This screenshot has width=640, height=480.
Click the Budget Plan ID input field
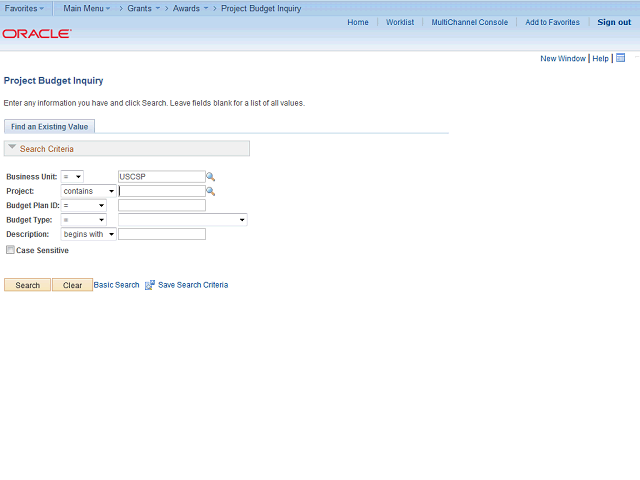click(x=162, y=205)
